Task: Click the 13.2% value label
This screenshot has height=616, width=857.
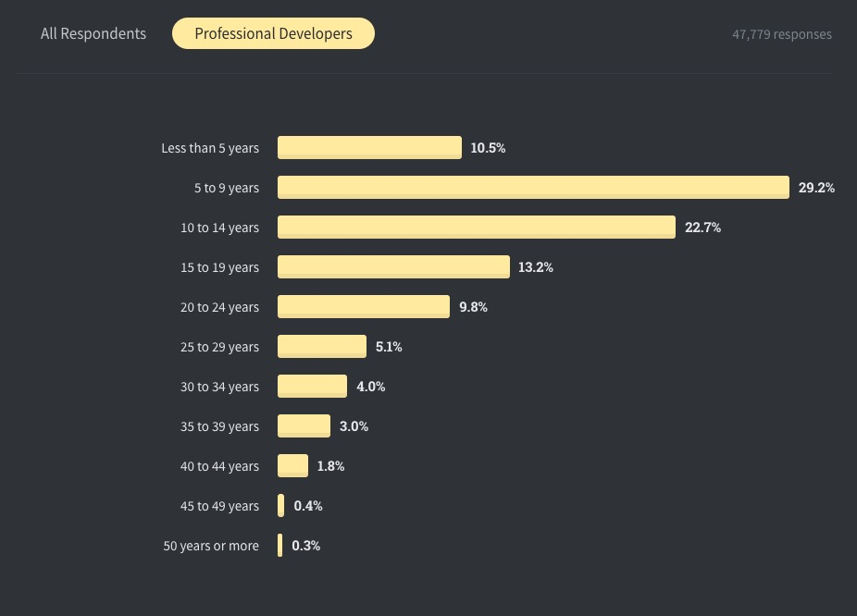Action: (x=536, y=267)
